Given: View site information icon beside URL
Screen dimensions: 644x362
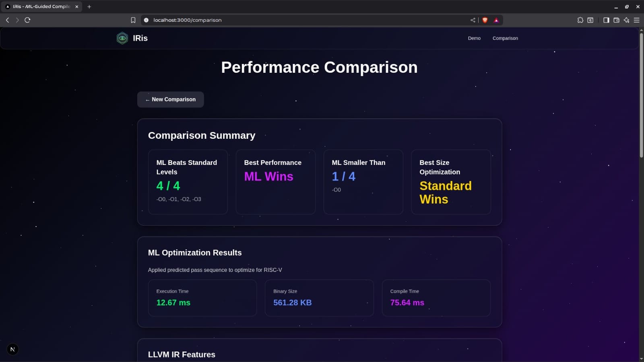Looking at the screenshot, I should (x=146, y=20).
